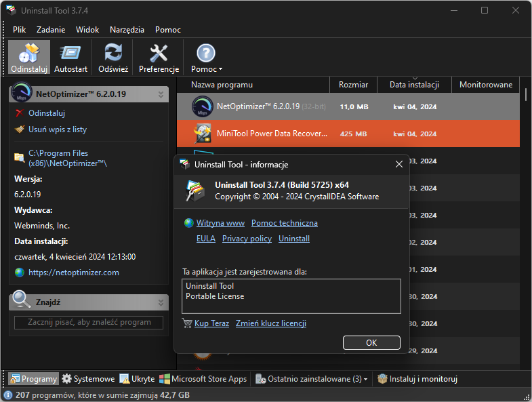This screenshot has width=532, height=402.
Task: Collapse the NetOptimizer details panel chevron
Action: click(161, 94)
